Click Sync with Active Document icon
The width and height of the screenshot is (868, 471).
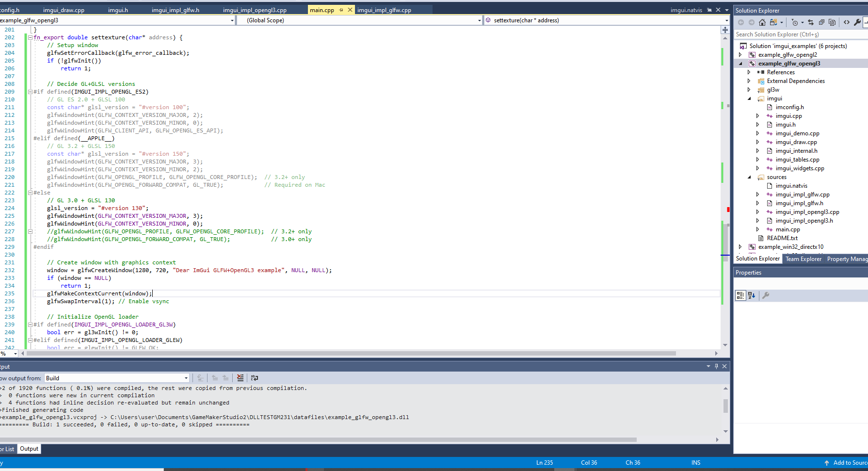(811, 22)
